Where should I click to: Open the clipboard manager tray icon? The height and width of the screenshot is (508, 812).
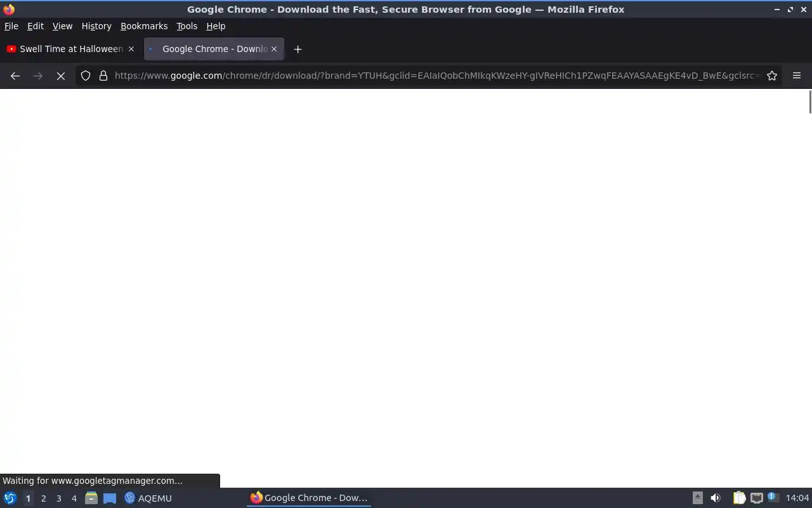click(x=739, y=498)
